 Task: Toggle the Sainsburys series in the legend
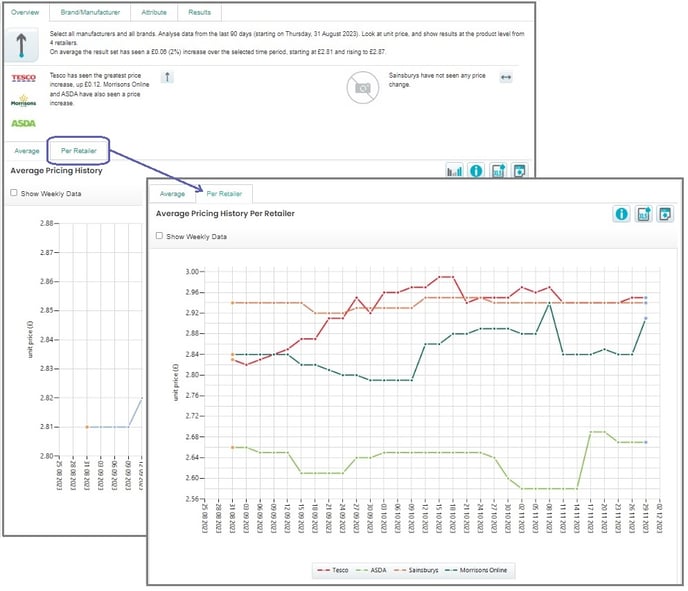[416, 570]
